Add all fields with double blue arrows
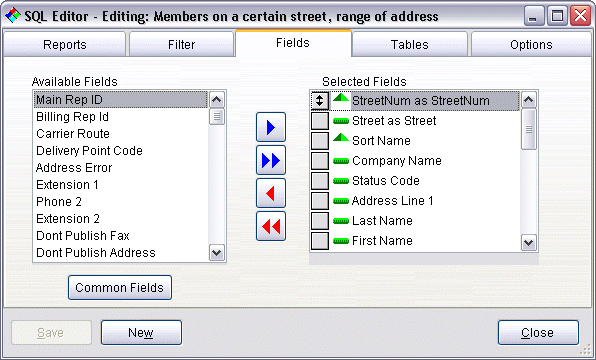Viewport: 596px width, 360px height. point(271,160)
